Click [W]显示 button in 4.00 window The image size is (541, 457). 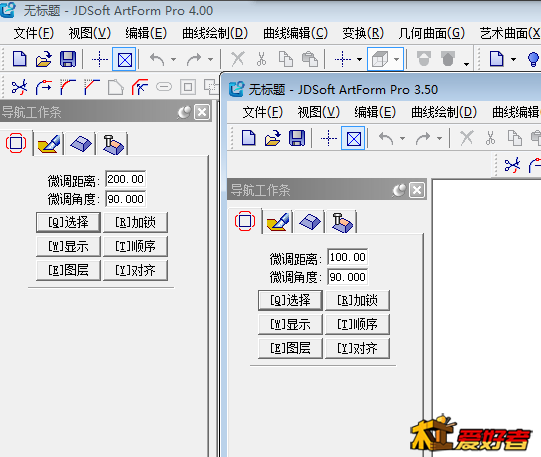[x=68, y=246]
